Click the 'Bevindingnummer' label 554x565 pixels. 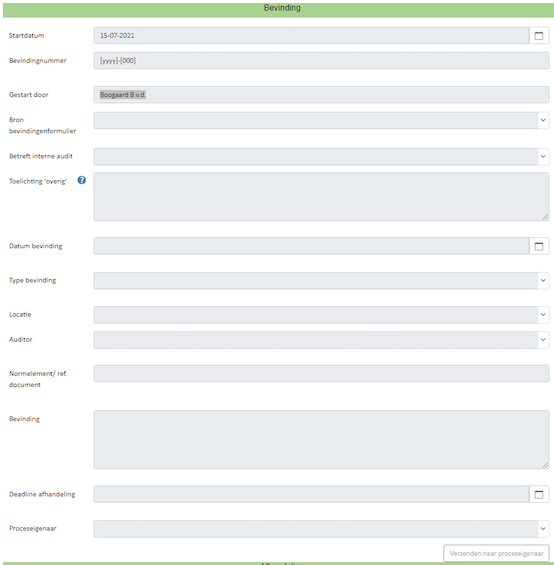tap(38, 61)
